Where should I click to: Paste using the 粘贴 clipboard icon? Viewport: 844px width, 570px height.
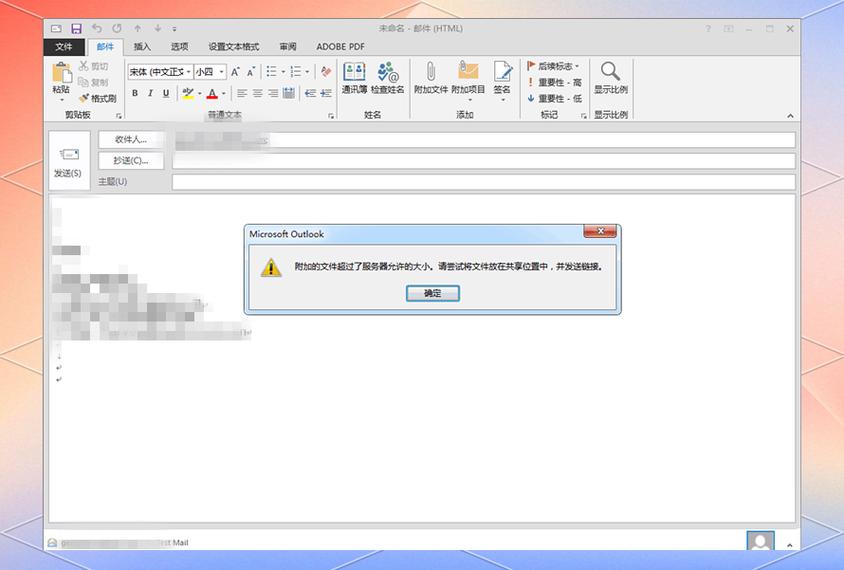click(61, 73)
